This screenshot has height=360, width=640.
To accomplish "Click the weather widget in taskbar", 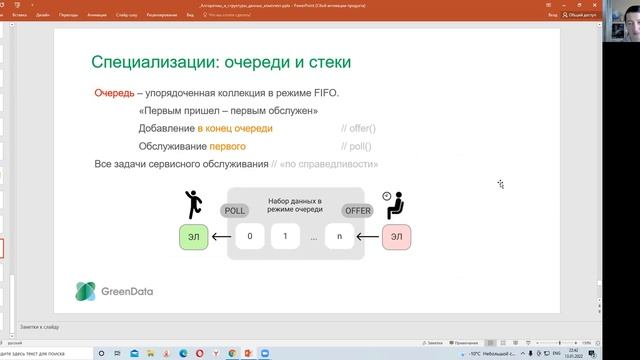I will [489, 353].
